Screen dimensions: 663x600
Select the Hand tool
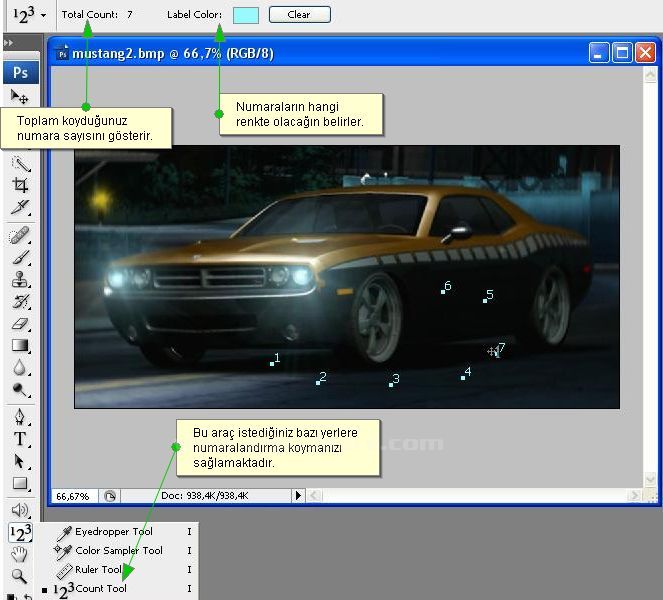point(19,554)
